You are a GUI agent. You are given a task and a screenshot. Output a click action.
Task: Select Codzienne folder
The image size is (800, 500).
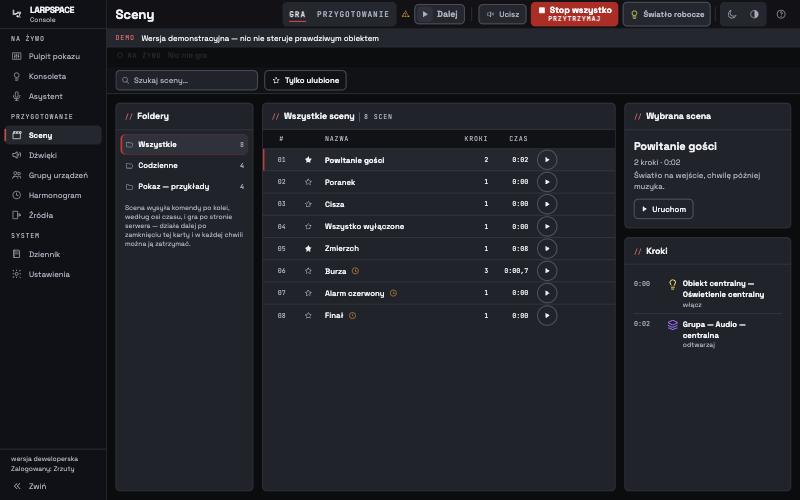[x=184, y=165]
